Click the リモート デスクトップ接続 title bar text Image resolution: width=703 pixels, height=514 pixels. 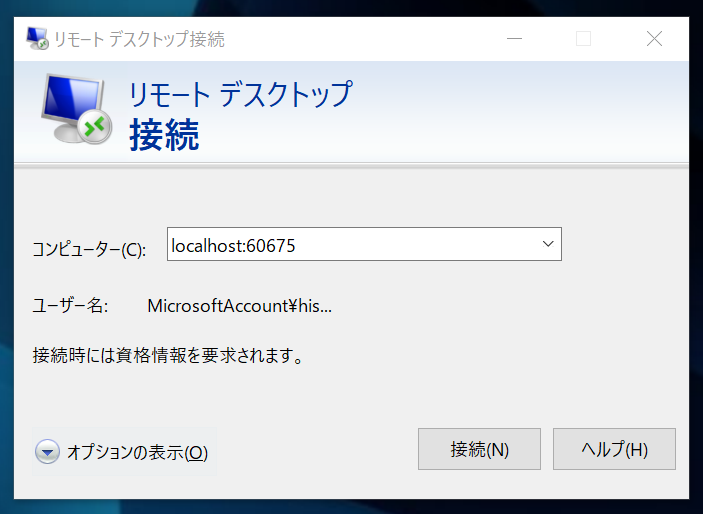point(141,40)
